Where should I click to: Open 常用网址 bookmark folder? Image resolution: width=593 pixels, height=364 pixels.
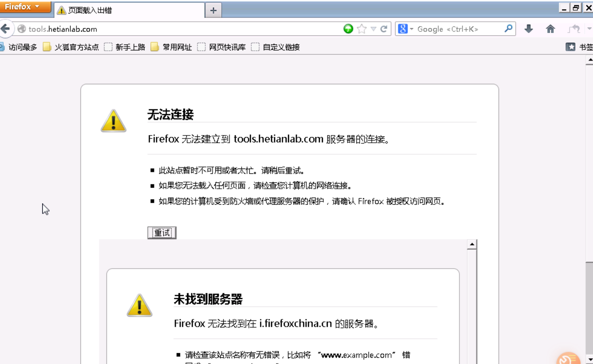[171, 47]
